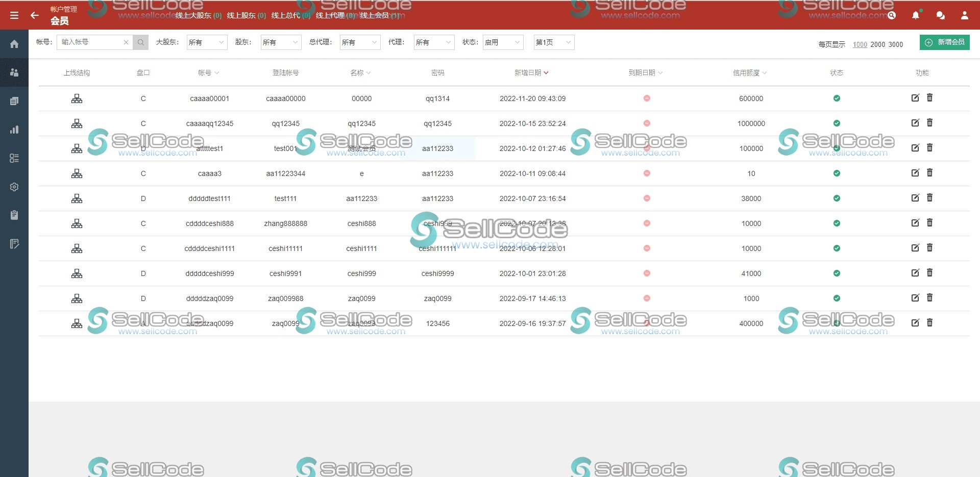980x477 pixels.
Task: Open the messages chat icon in top bar
Action: pos(940,15)
